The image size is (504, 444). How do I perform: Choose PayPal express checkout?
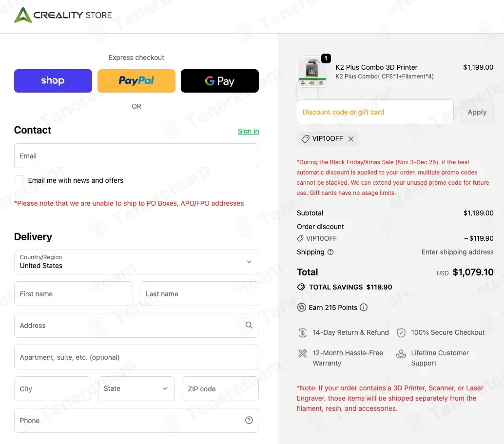point(136,81)
